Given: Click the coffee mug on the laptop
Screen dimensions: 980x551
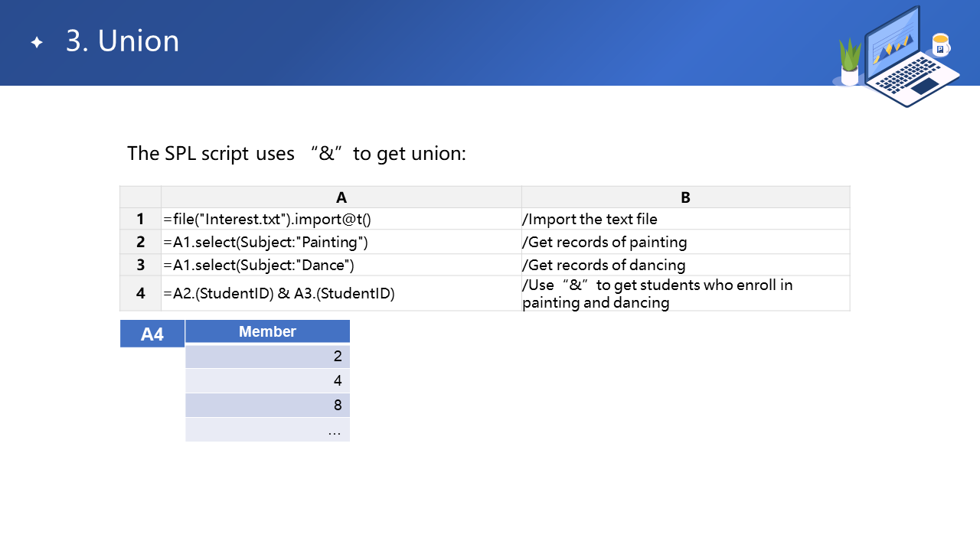Looking at the screenshot, I should (940, 44).
